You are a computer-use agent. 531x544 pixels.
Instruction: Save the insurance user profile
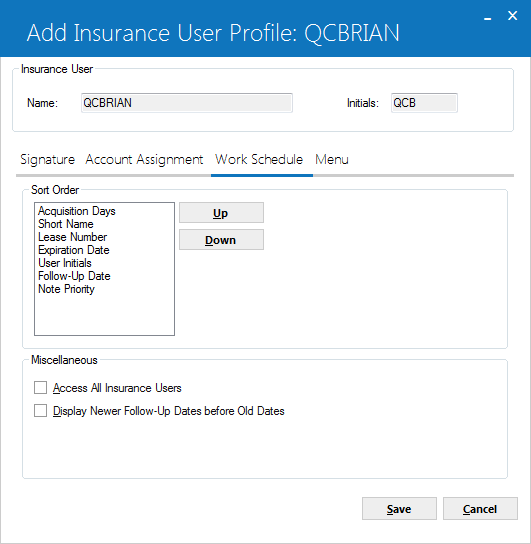click(399, 509)
